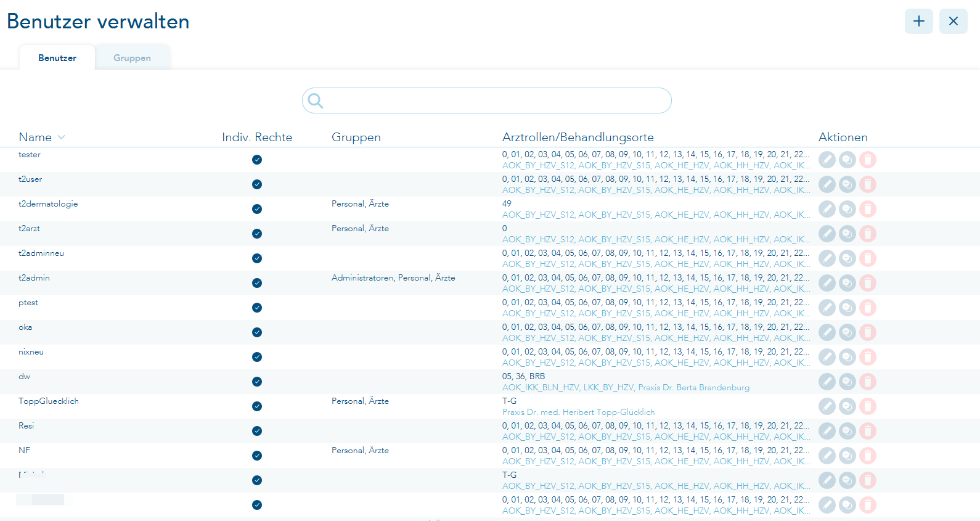980x521 pixels.
Task: Click the plus icon to add user
Action: pyautogui.click(x=918, y=22)
